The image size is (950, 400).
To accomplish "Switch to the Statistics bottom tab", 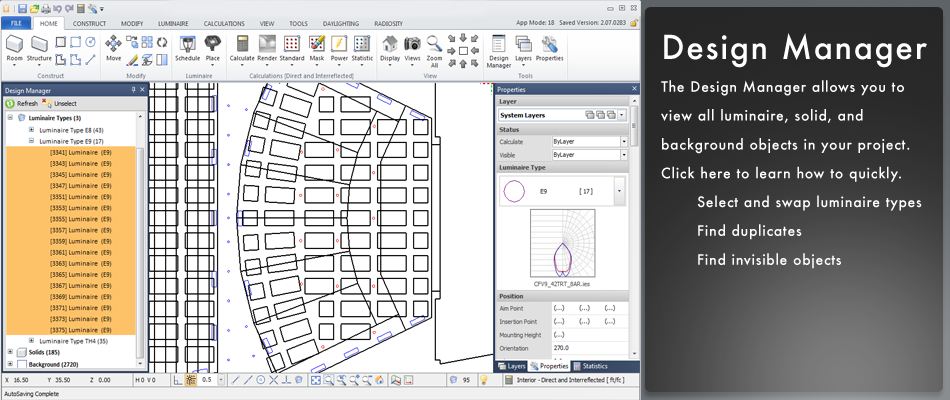I will 590,366.
